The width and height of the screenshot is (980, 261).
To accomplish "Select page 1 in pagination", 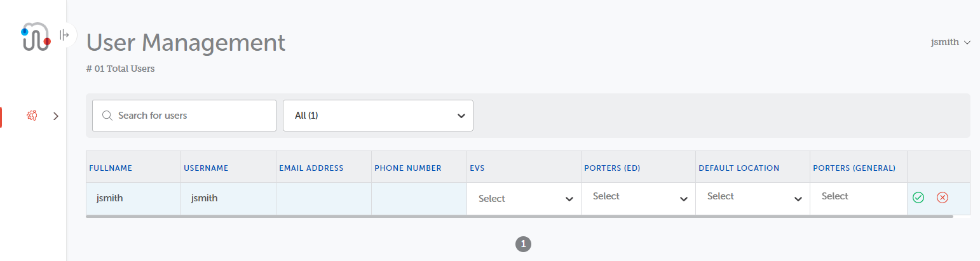I will coord(523,244).
